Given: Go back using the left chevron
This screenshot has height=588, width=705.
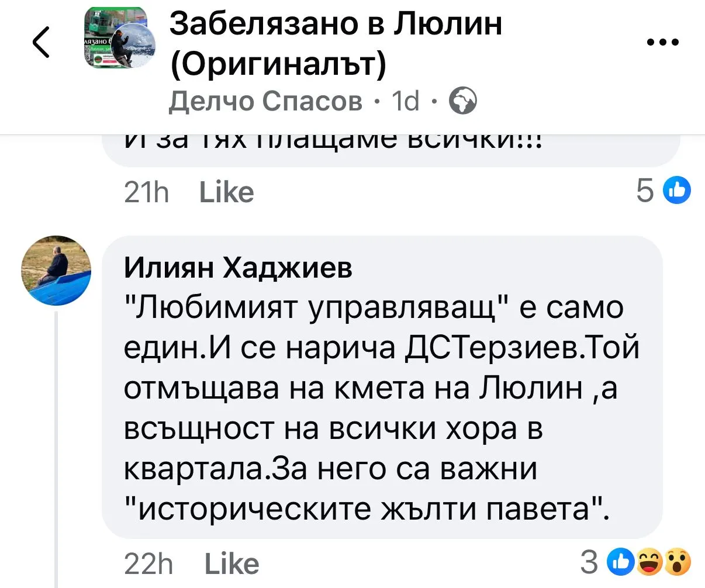Looking at the screenshot, I should (41, 43).
